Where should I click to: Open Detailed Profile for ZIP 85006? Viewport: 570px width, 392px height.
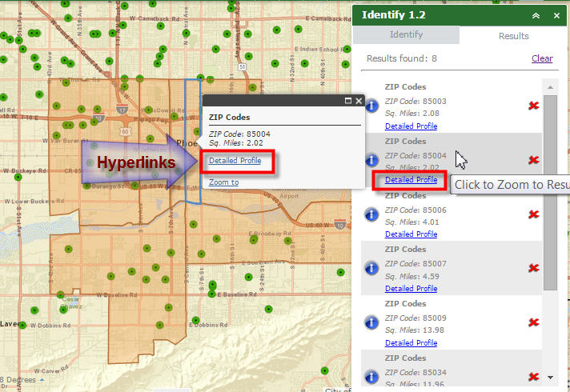(411, 234)
